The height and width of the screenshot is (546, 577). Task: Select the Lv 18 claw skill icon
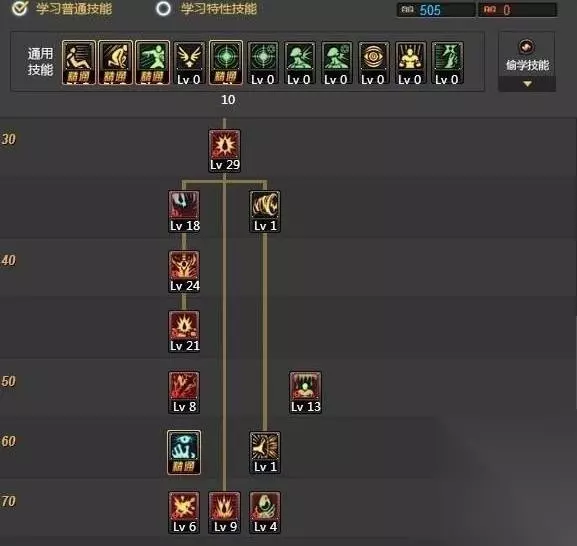184,211
